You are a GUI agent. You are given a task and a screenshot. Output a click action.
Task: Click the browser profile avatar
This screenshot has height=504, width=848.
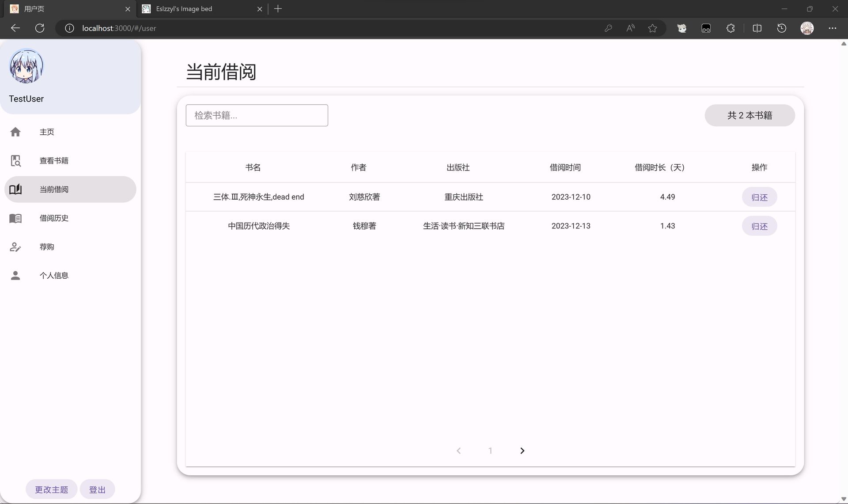(807, 28)
